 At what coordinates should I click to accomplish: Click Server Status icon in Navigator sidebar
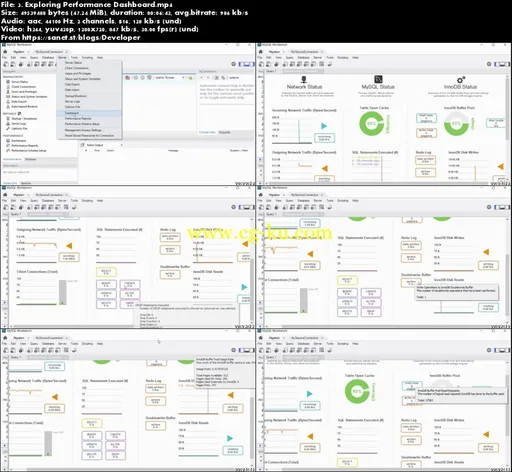point(8,82)
